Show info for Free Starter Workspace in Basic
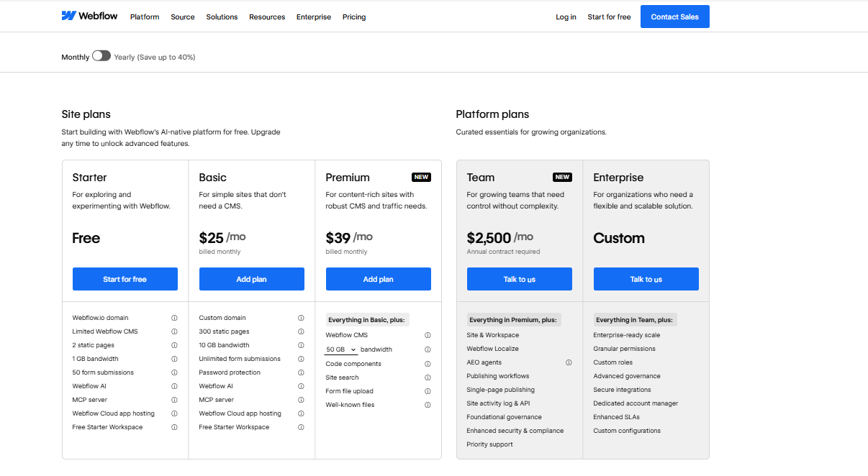The height and width of the screenshot is (476, 868). coord(301,427)
